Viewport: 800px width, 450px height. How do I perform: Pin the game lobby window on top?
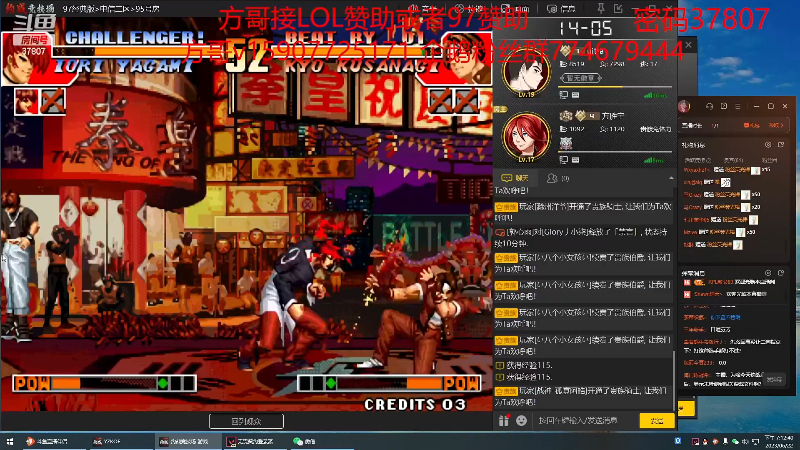pyautogui.click(x=601, y=8)
